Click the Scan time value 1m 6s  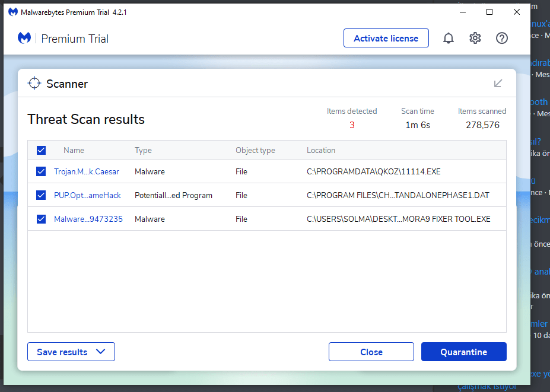coord(418,125)
